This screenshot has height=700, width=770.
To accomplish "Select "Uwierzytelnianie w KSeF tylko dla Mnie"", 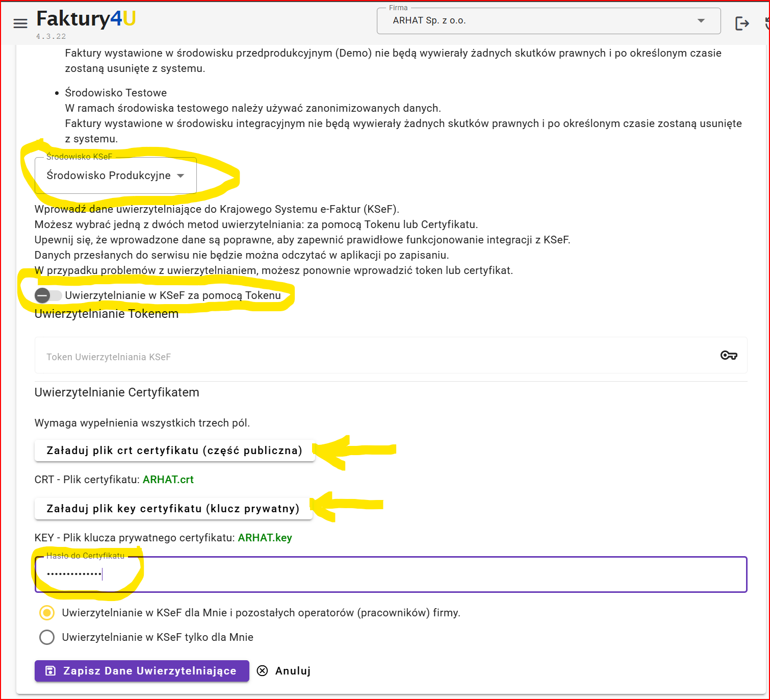I will (x=47, y=637).
